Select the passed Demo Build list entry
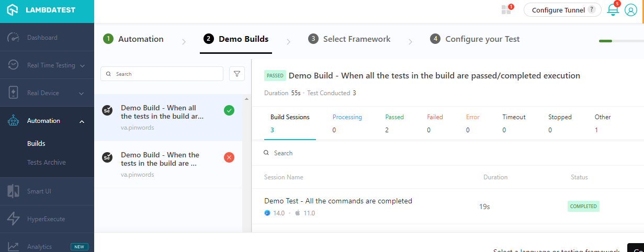This screenshot has width=644, height=252. click(168, 118)
